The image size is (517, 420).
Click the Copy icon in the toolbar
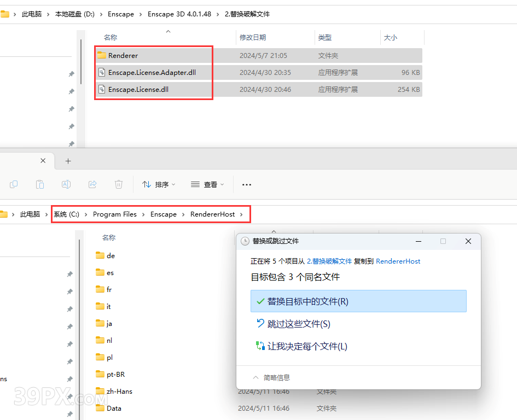coord(14,184)
